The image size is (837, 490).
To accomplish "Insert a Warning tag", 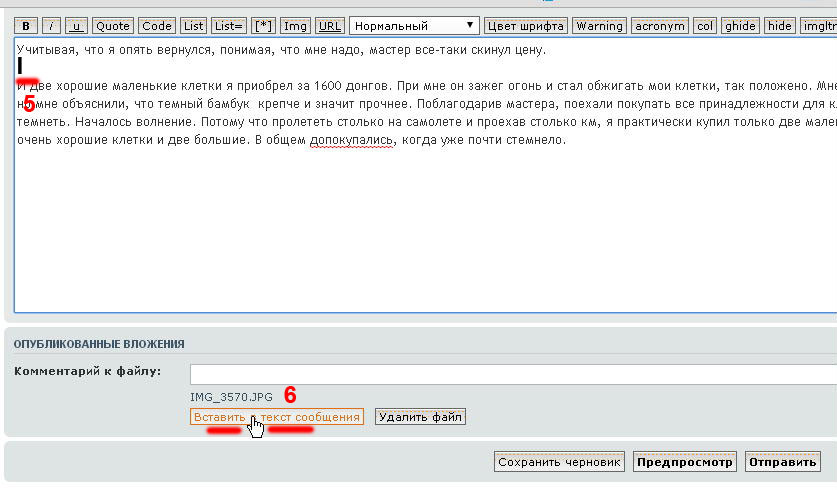I will (x=600, y=26).
